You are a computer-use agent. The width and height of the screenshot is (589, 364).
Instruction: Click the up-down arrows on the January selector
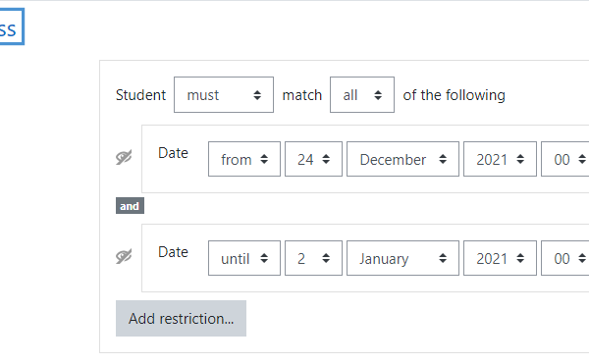coord(443,258)
